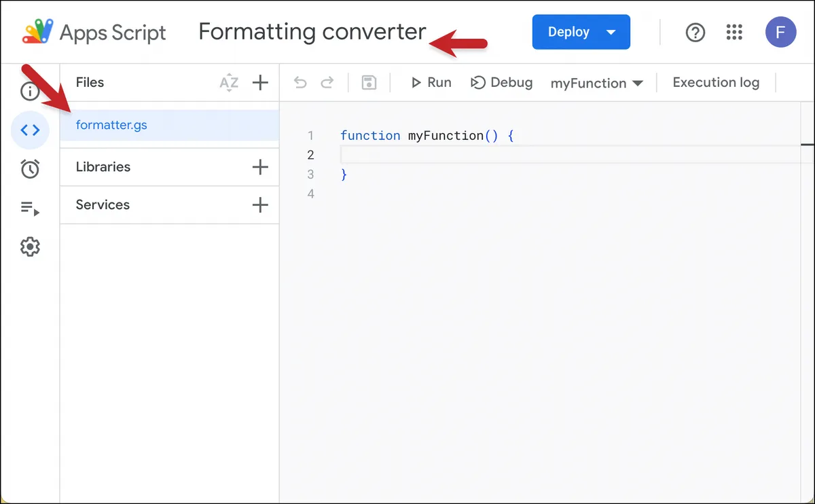
Task: Start Debug on the selected function
Action: click(502, 82)
